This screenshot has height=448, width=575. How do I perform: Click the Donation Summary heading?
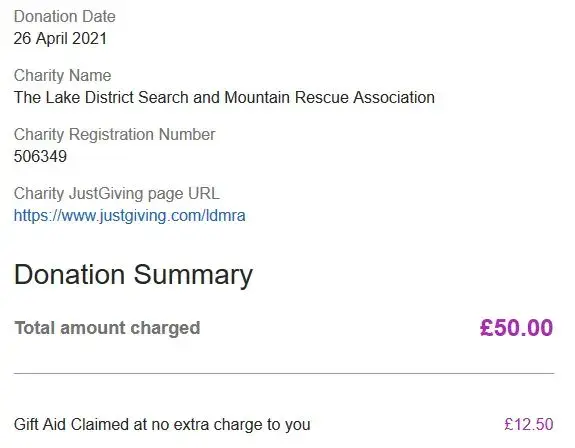133,275
